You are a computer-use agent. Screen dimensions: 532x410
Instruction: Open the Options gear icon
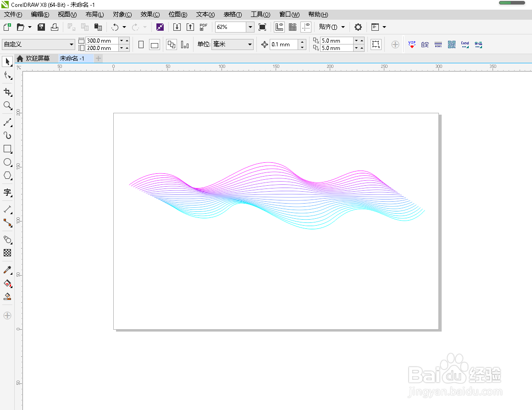358,27
